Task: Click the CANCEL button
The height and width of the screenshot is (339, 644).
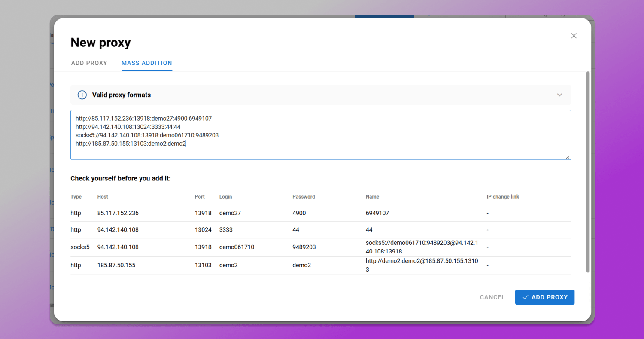Action: [x=492, y=297]
